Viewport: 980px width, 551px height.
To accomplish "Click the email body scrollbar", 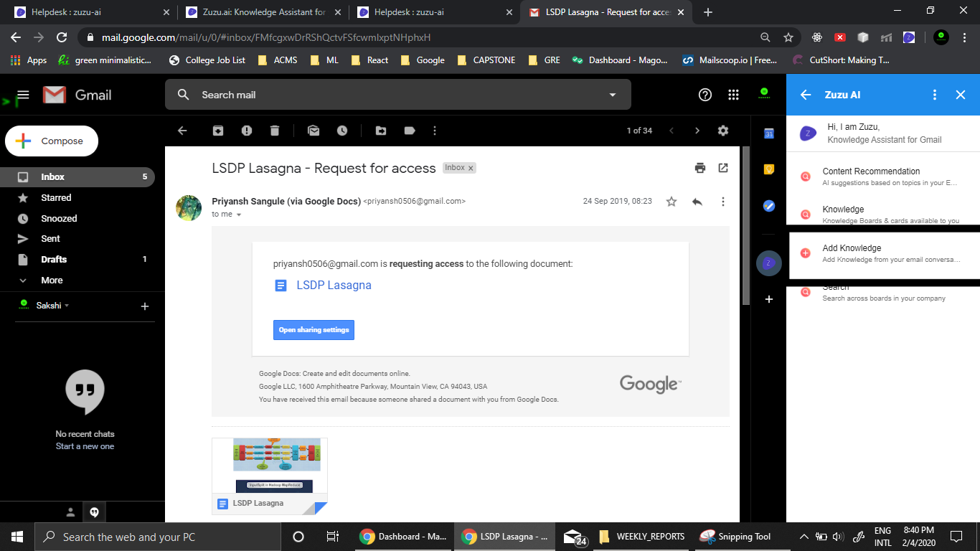I will coord(746,225).
